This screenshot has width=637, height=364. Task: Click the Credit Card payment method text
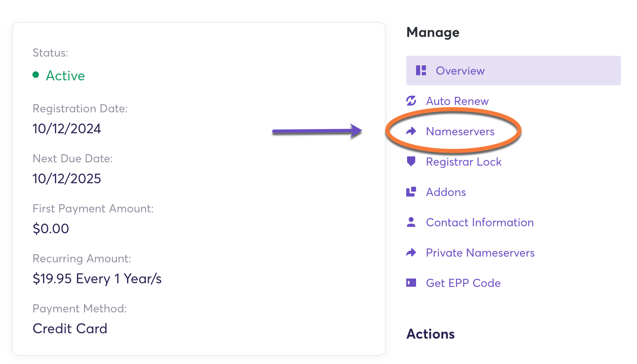tap(70, 329)
